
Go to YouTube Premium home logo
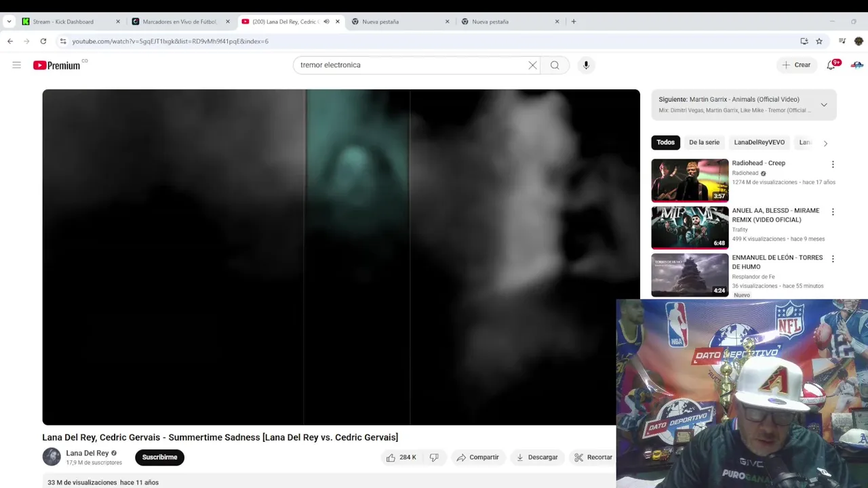pyautogui.click(x=57, y=65)
